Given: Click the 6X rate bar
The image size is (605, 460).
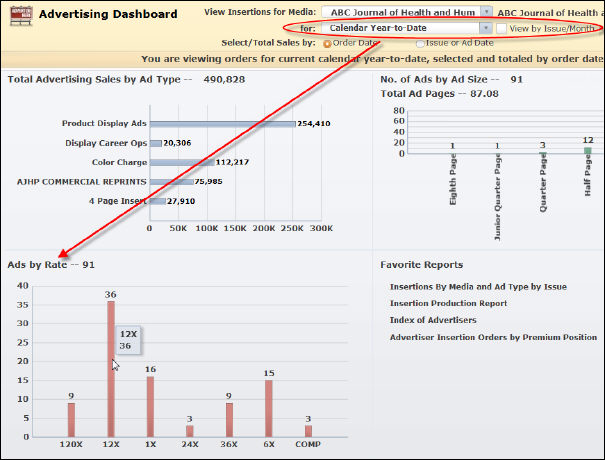Looking at the screenshot, I should click(x=269, y=409).
